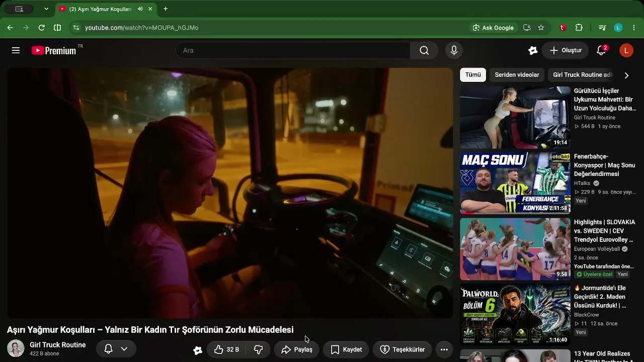Open site information icon in address bar

75,28
